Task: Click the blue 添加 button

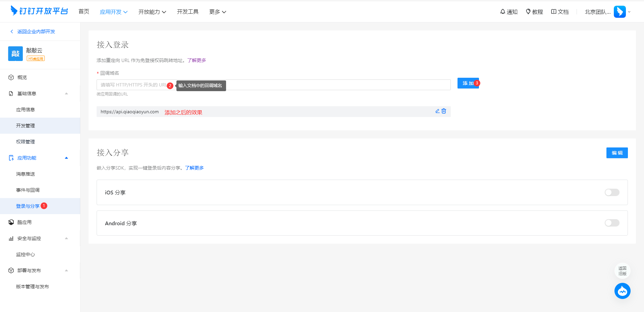Action: [468, 83]
